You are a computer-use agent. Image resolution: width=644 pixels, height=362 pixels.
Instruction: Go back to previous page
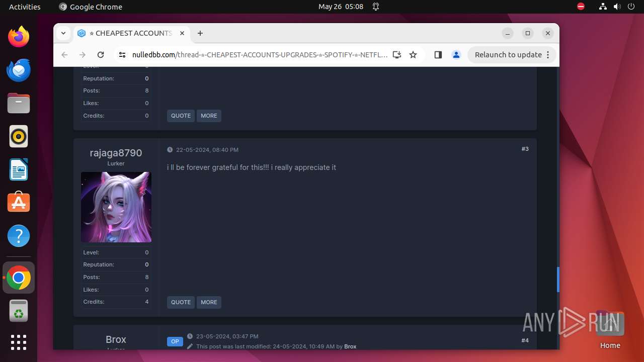pyautogui.click(x=64, y=55)
